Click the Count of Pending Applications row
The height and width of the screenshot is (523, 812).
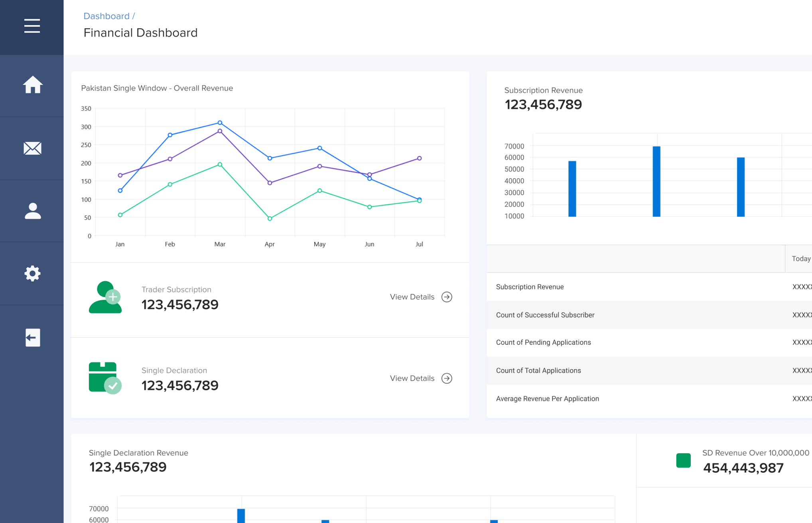(x=649, y=342)
